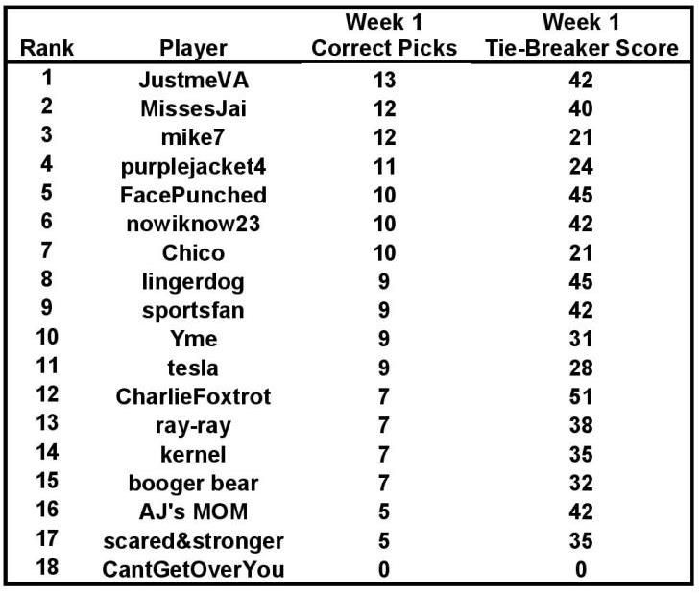Click the sportsfan player cell

[x=193, y=311]
